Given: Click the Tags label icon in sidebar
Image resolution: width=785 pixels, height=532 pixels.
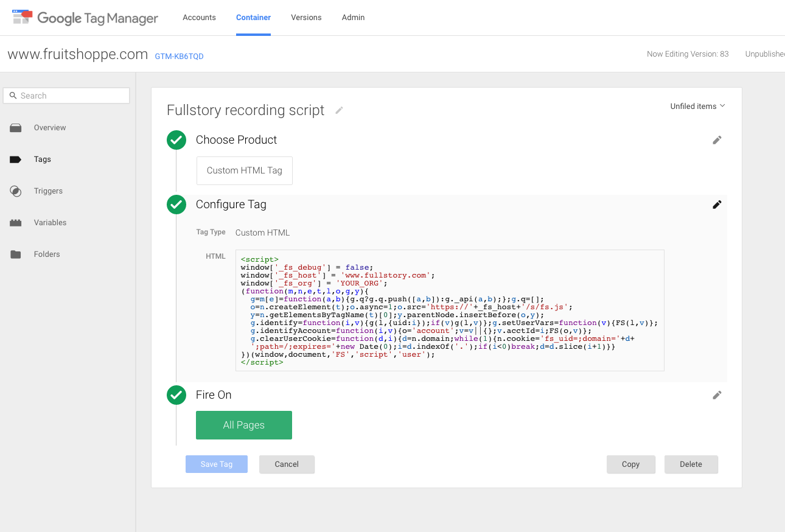Looking at the screenshot, I should point(16,159).
